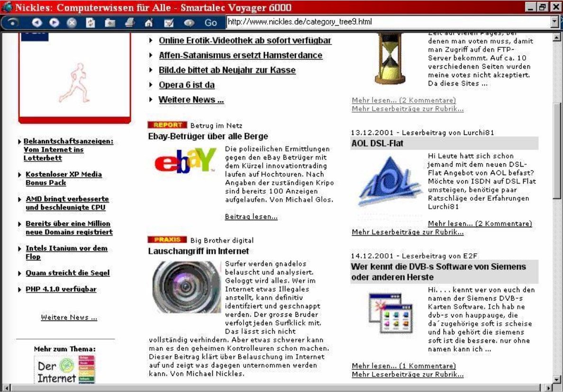The image size is (563, 392).
Task: Click the swirl logo at toolbar start
Action: [x=13, y=22]
